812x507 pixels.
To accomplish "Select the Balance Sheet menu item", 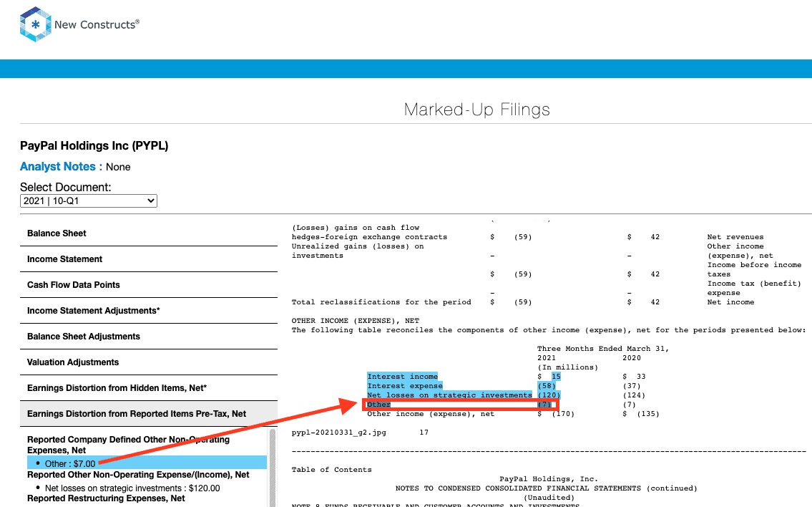I will 149,233.
